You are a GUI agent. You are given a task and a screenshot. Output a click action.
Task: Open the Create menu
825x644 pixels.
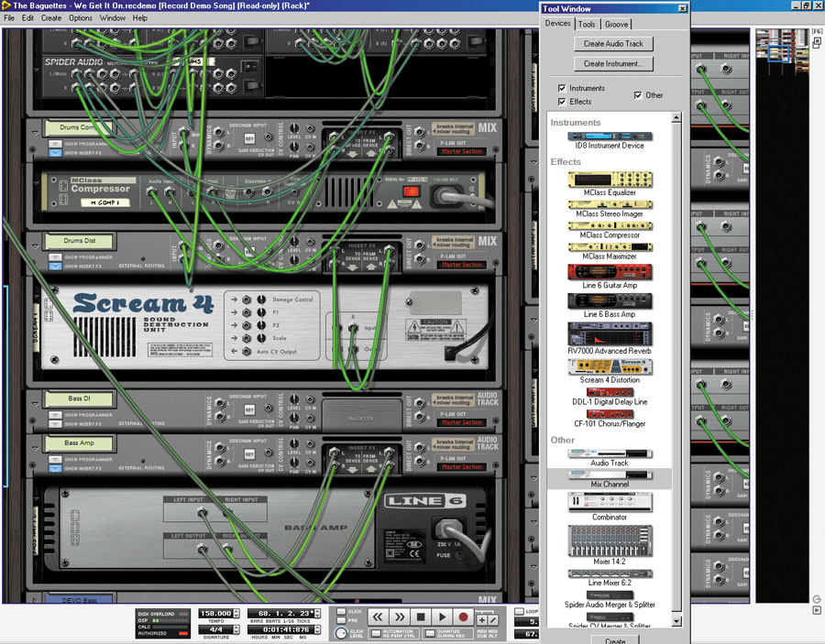click(51, 18)
